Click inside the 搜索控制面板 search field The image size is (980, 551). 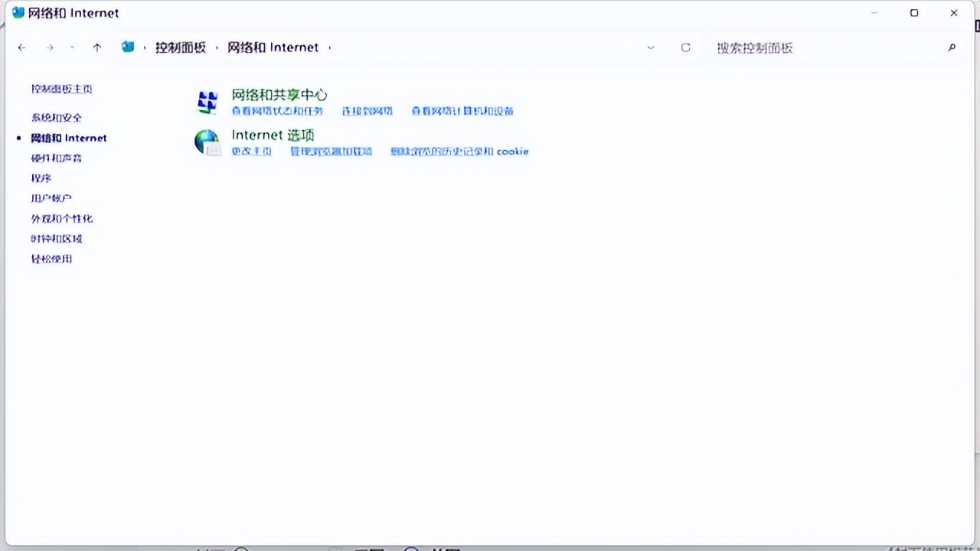click(x=804, y=47)
